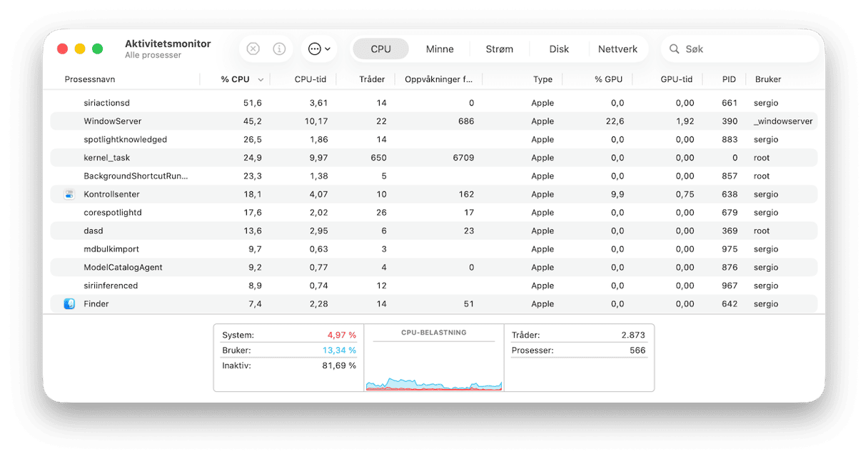Click the yellow minimize window button

pos(80,49)
